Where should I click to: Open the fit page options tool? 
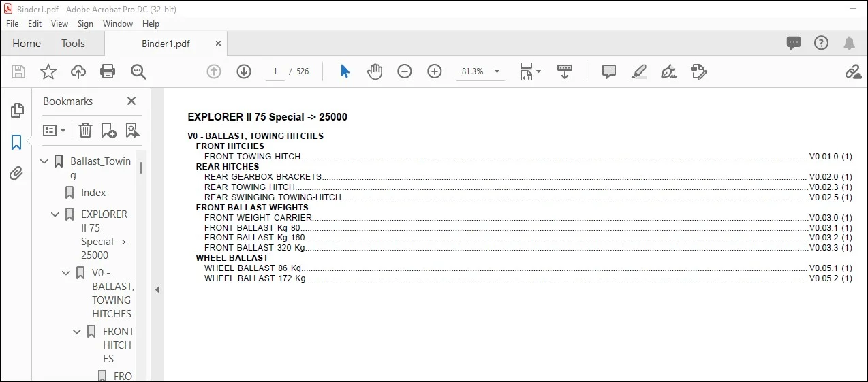tap(529, 71)
